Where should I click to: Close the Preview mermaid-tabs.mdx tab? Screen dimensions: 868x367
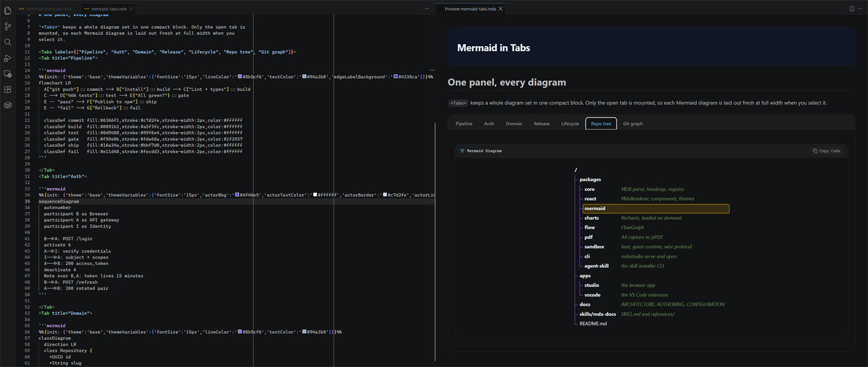click(500, 9)
